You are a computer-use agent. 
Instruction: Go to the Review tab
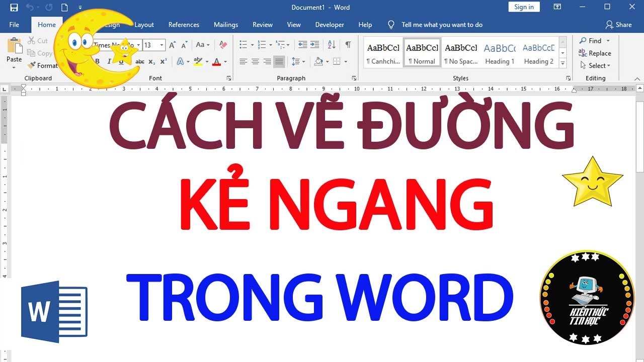click(x=263, y=25)
